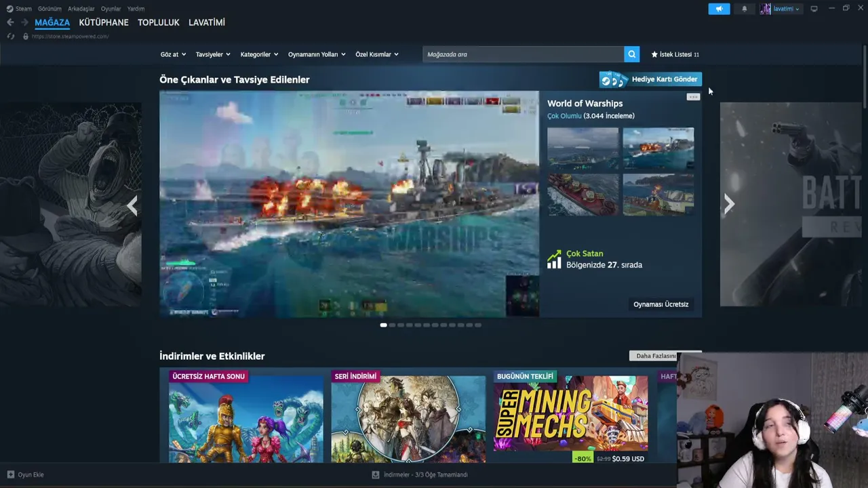Viewport: 868px width, 488px height.
Task: Open the Oyunlar menu
Action: [x=111, y=9]
